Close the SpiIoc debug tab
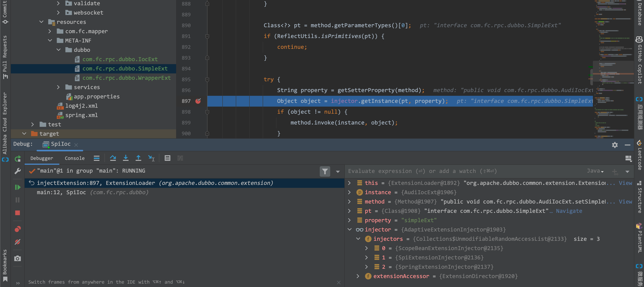The width and height of the screenshot is (644, 287). (76, 145)
